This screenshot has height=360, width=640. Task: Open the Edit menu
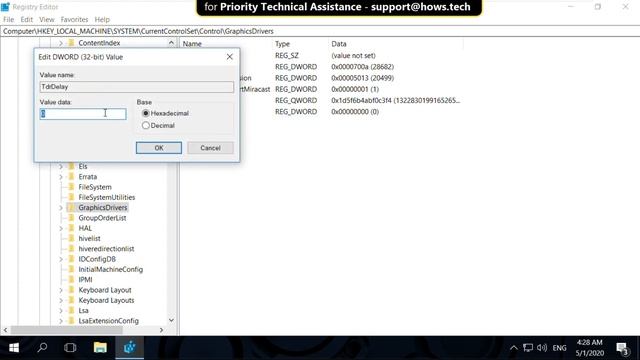[x=27, y=20]
